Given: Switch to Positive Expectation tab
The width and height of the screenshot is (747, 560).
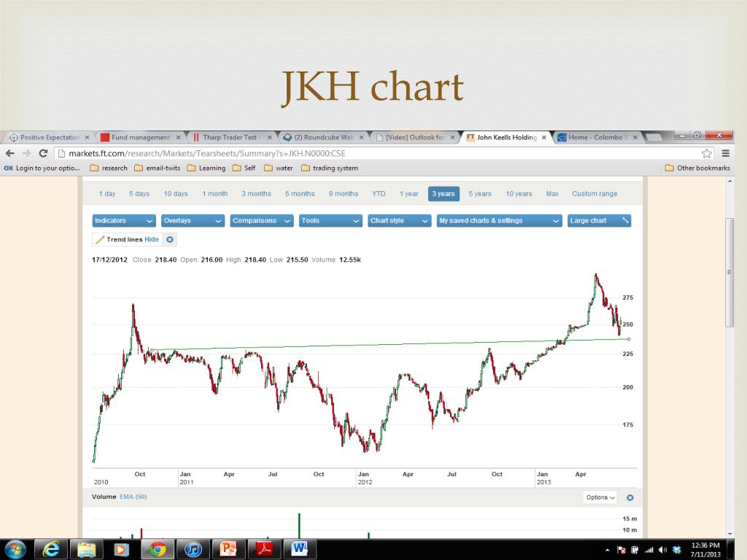Looking at the screenshot, I should click(50, 137).
